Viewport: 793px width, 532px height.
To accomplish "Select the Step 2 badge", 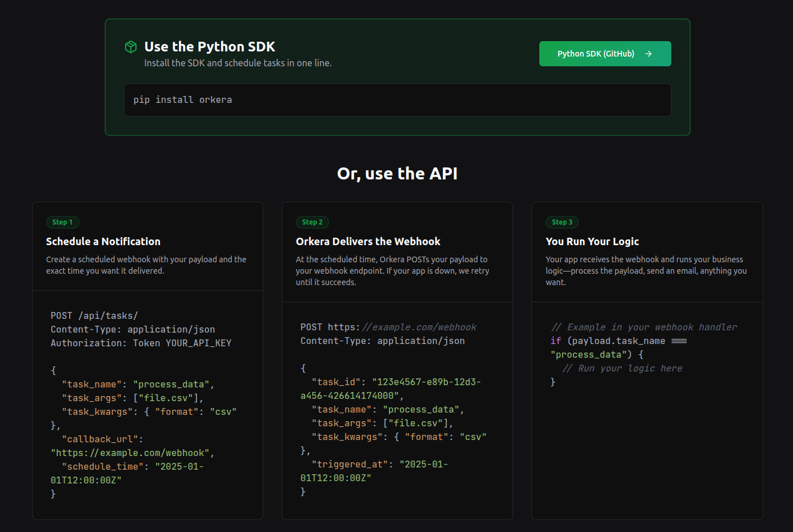I will (313, 222).
